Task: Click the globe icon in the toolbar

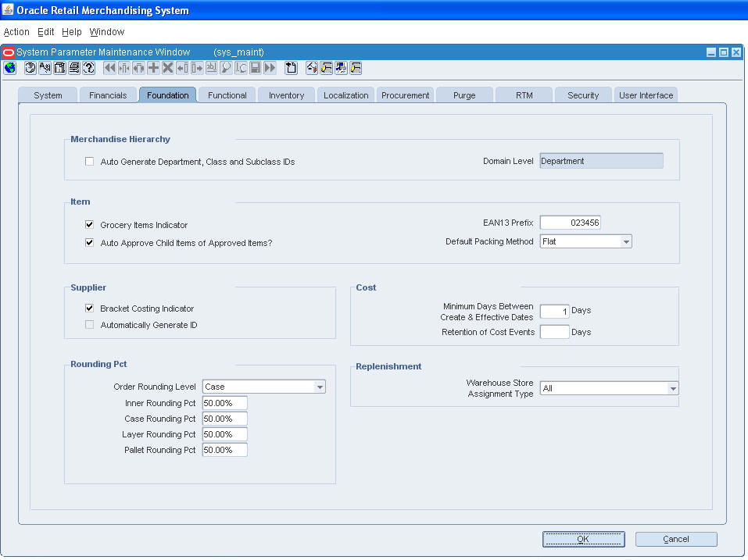Action: click(x=10, y=68)
